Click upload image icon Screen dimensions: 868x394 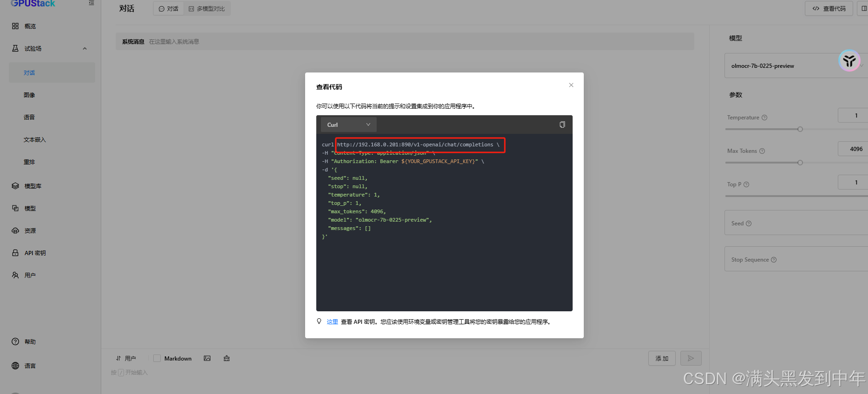click(207, 358)
